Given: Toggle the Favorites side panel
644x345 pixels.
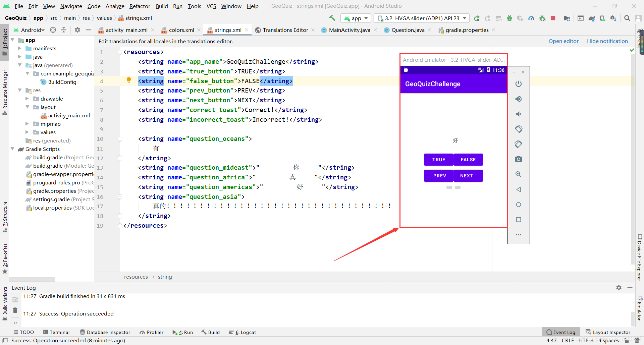Looking at the screenshot, I should pos(5,258).
